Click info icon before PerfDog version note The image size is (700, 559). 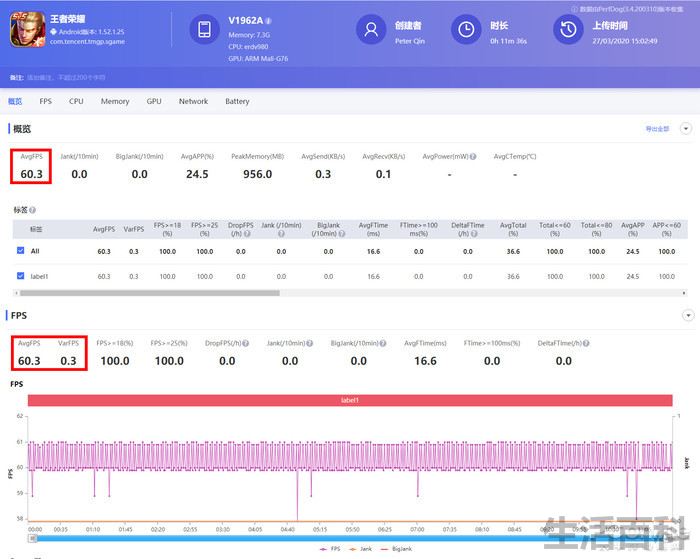click(575, 9)
